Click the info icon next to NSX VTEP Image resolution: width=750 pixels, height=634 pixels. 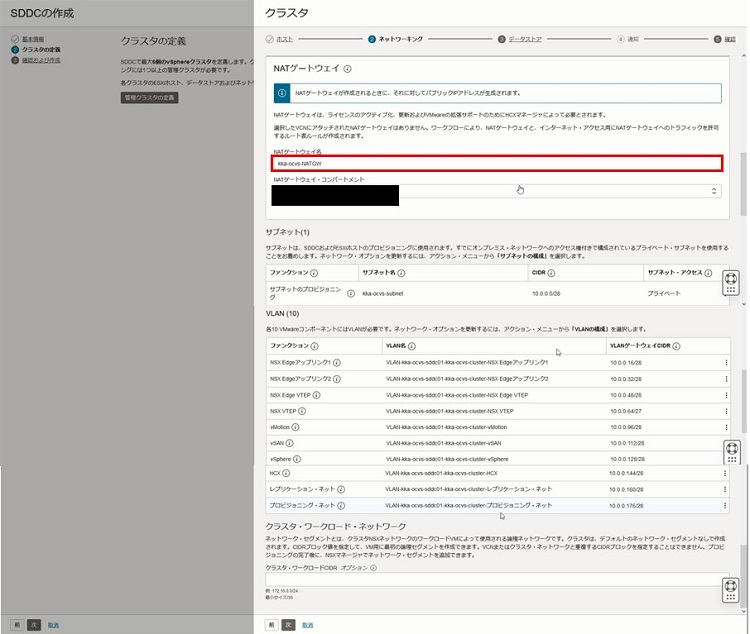[302, 410]
